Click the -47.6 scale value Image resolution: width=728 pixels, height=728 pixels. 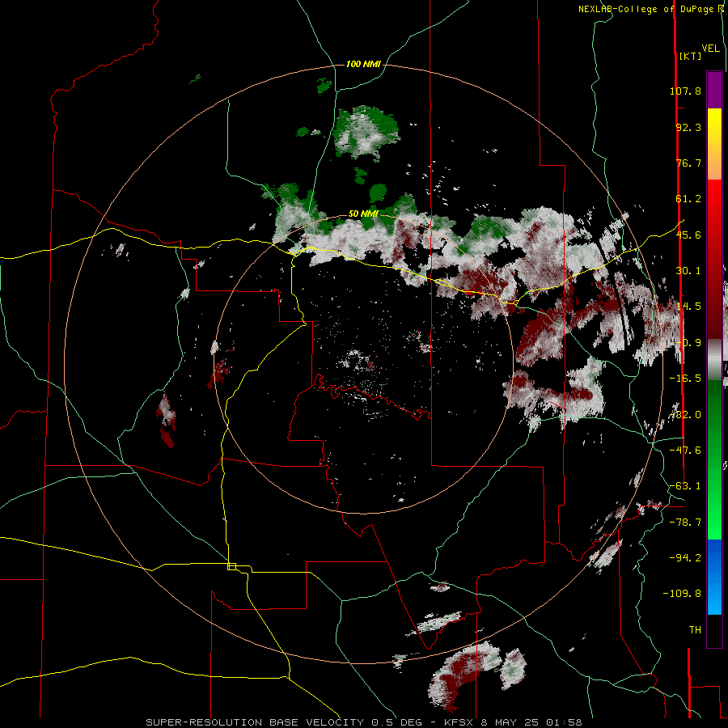(685, 451)
